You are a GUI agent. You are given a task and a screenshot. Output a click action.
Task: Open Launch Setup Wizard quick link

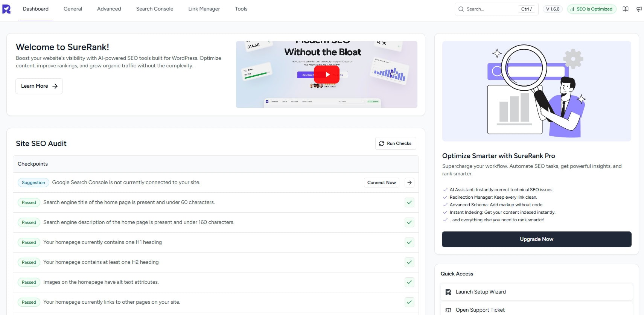click(537, 292)
